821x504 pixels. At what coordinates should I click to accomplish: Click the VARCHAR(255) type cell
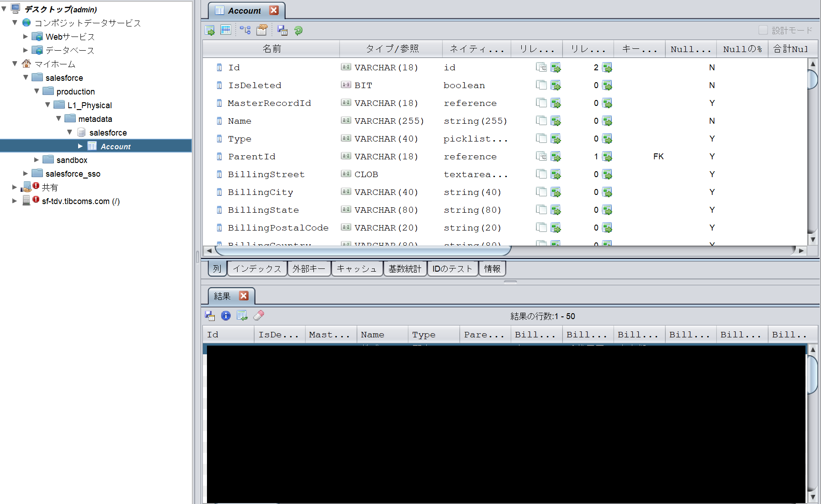point(389,121)
